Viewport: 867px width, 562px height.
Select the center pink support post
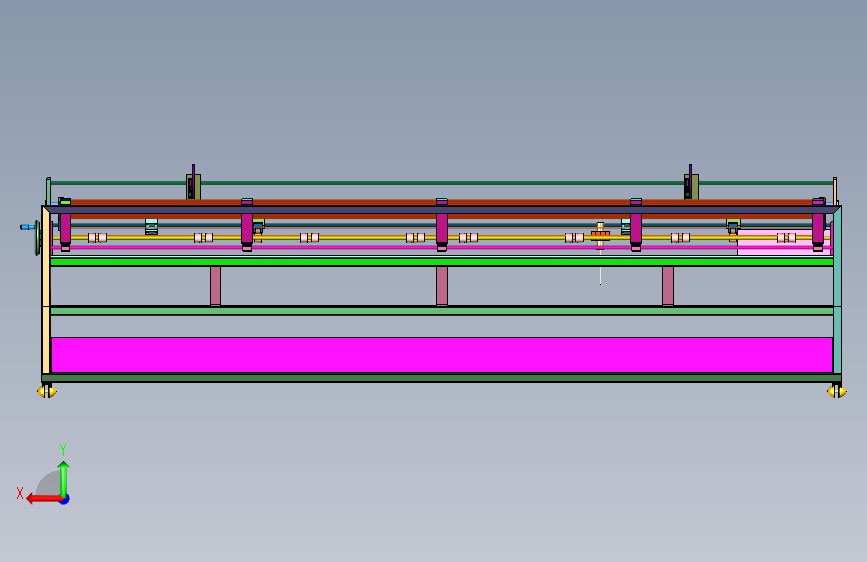pyautogui.click(x=442, y=285)
